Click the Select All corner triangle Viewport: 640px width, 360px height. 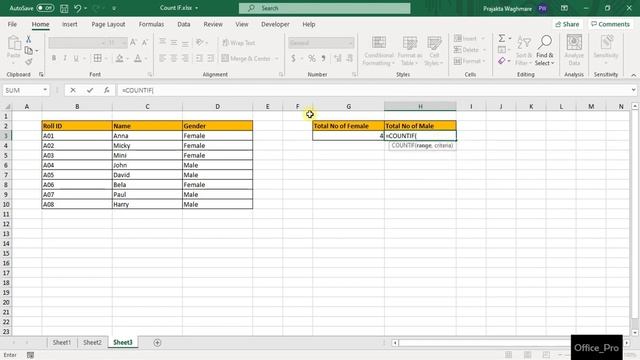pyautogui.click(x=7, y=107)
